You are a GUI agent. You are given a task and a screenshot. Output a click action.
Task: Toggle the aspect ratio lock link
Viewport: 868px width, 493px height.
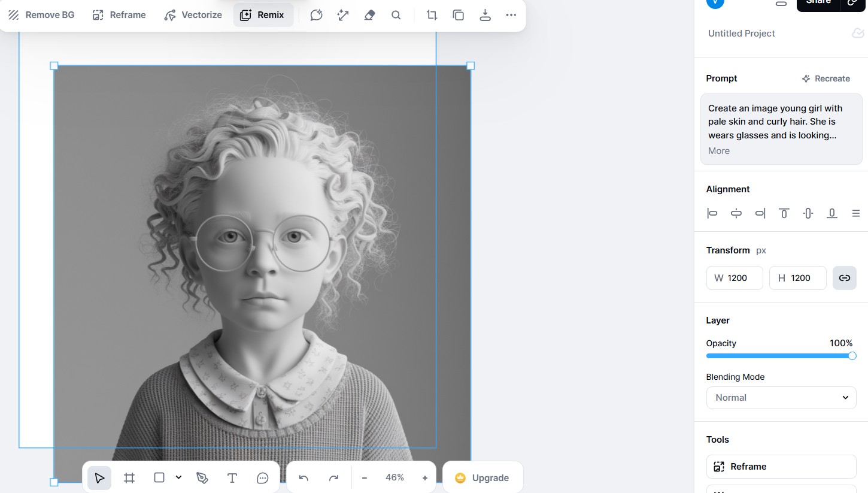[844, 278]
